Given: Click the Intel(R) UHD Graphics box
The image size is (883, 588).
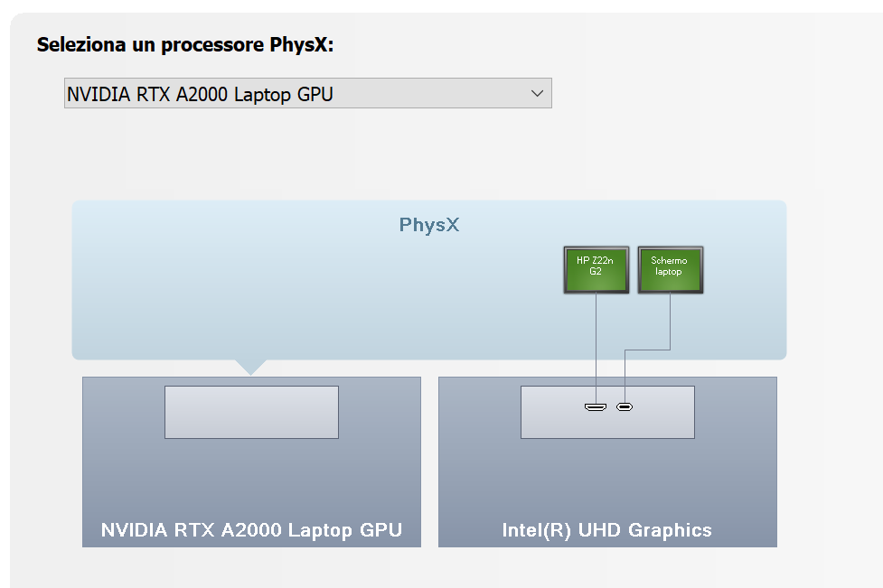Looking at the screenshot, I should (607, 479).
